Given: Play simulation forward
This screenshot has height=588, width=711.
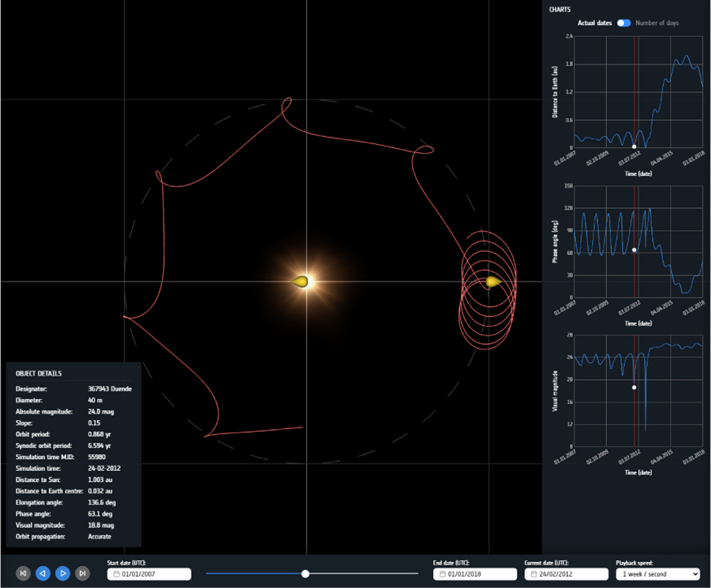Looking at the screenshot, I should tap(63, 573).
